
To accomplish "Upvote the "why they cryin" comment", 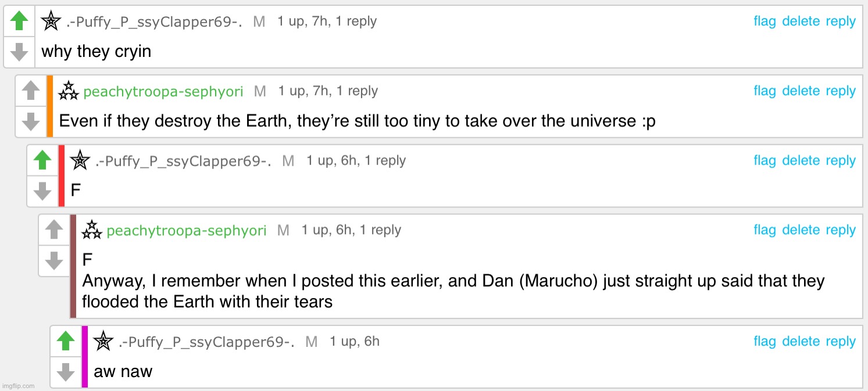I will (19, 21).
